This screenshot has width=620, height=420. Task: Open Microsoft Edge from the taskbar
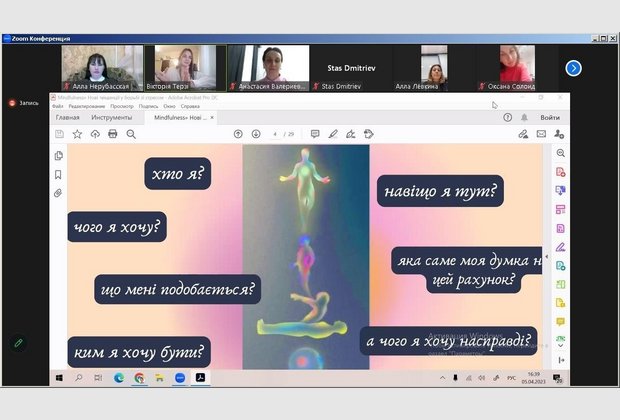(119, 379)
